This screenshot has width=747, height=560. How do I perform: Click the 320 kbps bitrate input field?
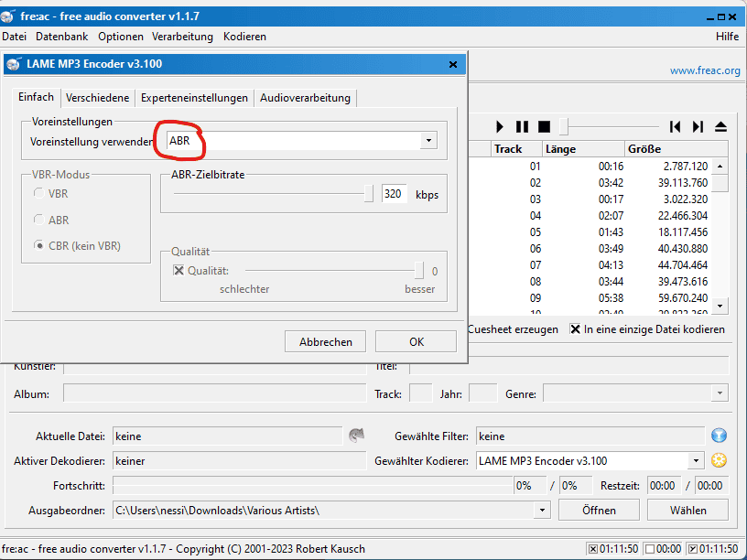click(x=395, y=194)
